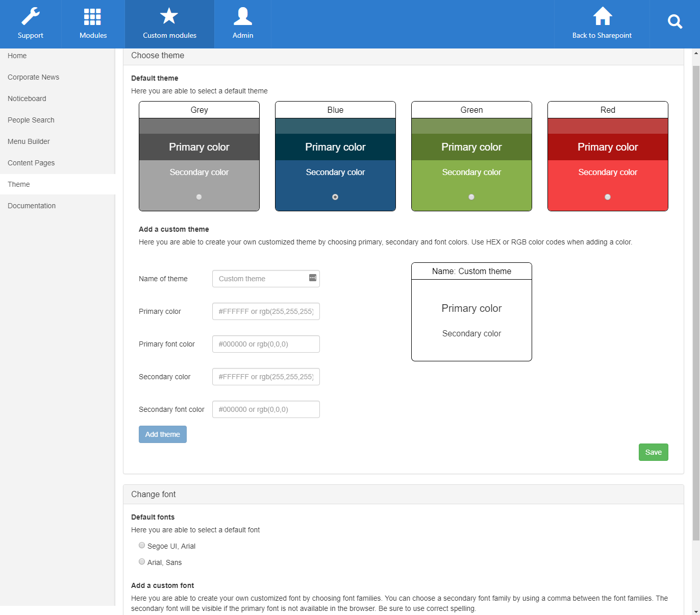This screenshot has width=700, height=615.
Task: Open the Documentation sidebar item
Action: coord(32,206)
